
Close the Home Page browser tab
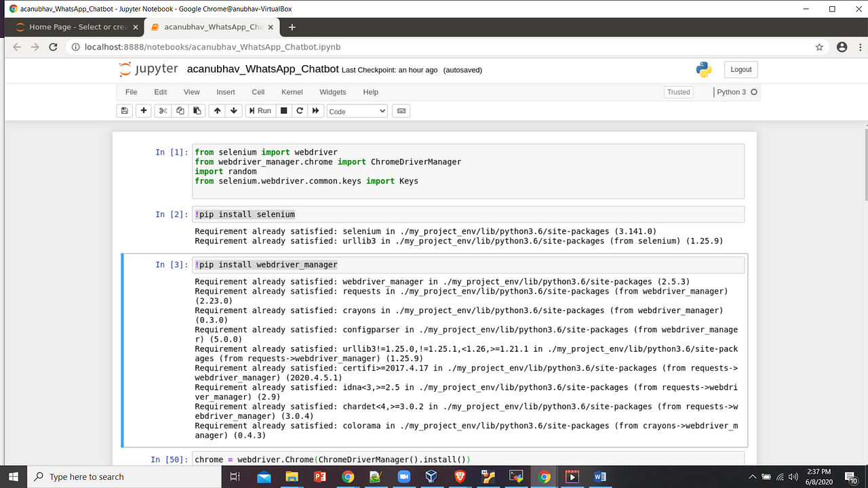136,27
